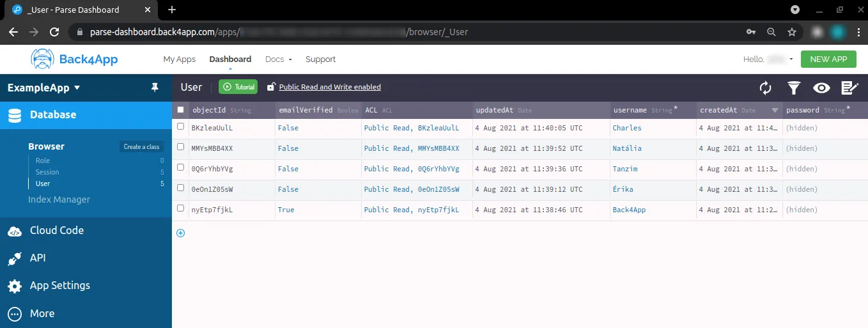The width and height of the screenshot is (868, 328).
Task: Check the nyEtp7fjkL row checkbox
Action: pos(180,208)
